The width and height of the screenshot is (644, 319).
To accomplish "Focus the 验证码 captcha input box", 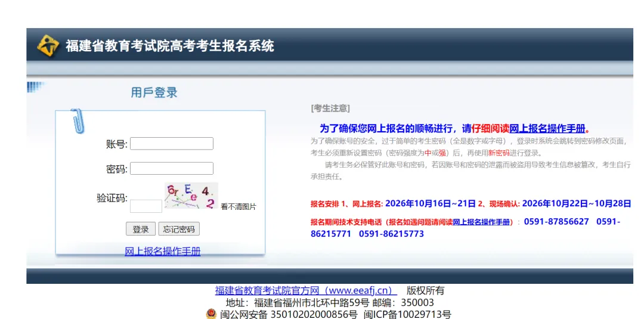I will [146, 206].
